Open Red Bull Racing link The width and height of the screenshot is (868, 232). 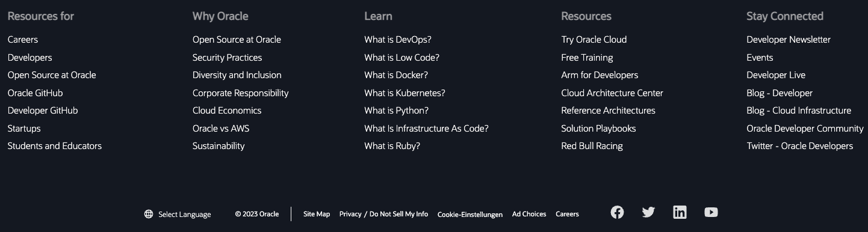click(x=592, y=146)
